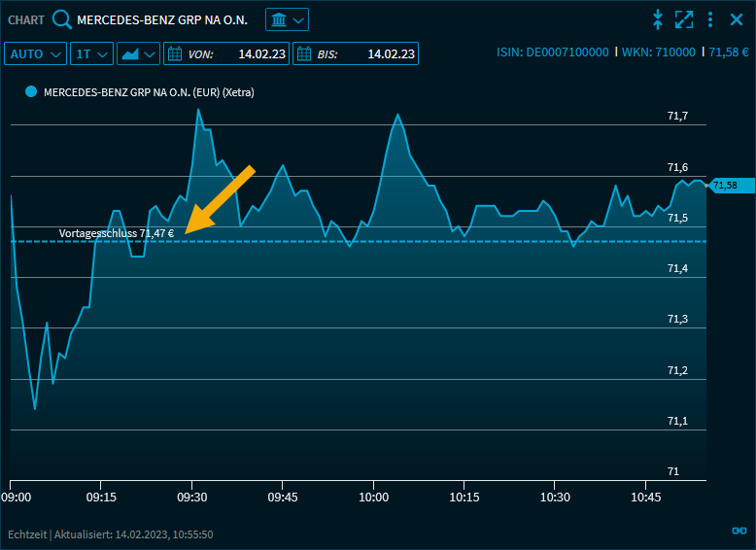This screenshot has width=756, height=550.
Task: Open the exchange selector with bank icon
Action: click(287, 19)
